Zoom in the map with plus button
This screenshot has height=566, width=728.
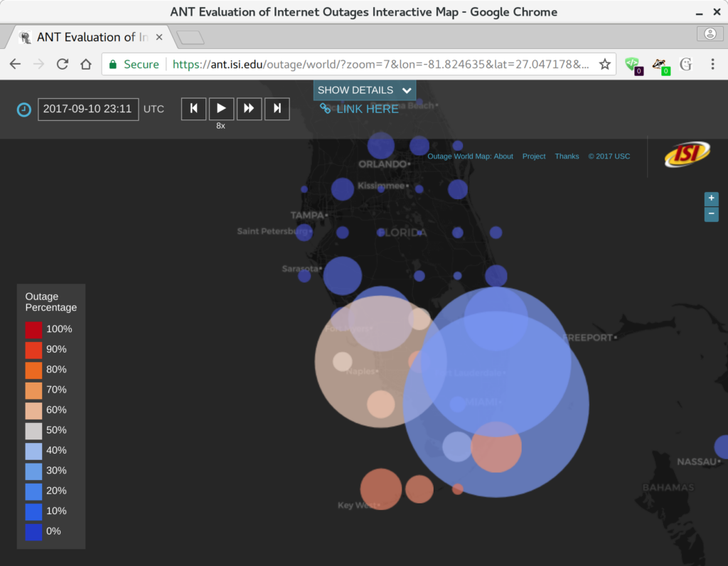pos(711,198)
